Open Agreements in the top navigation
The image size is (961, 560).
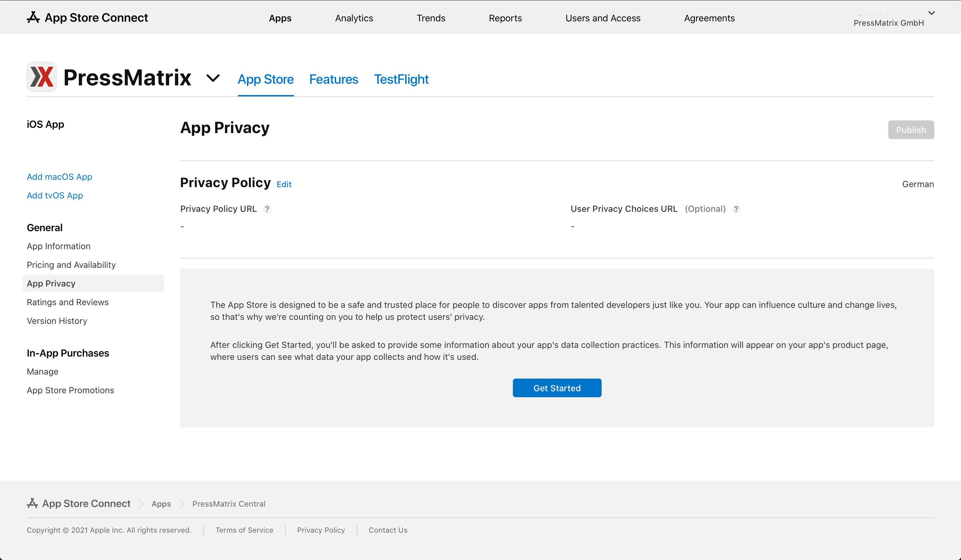click(x=709, y=18)
